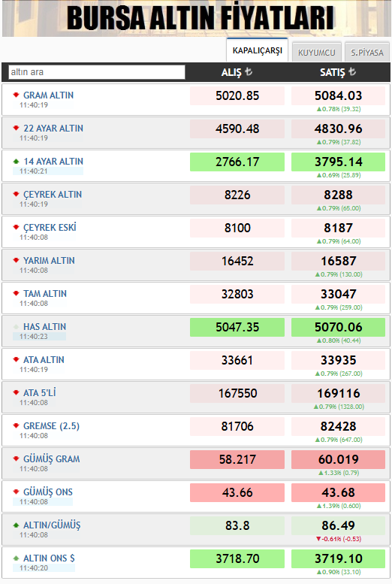Screen dimensions: 392x584
Task: Focus the altın ara search field
Action: point(97,72)
